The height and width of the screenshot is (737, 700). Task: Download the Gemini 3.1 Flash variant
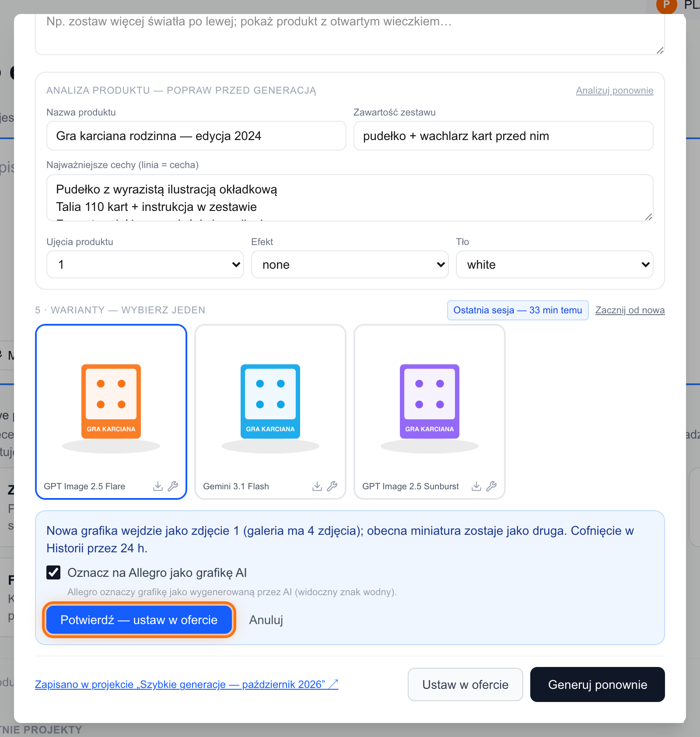click(317, 486)
